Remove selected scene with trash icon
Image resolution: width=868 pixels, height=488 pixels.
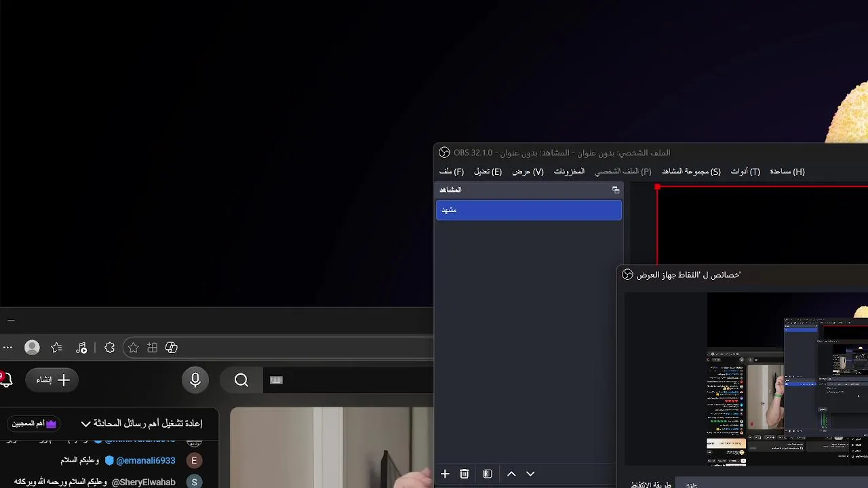pyautogui.click(x=465, y=474)
